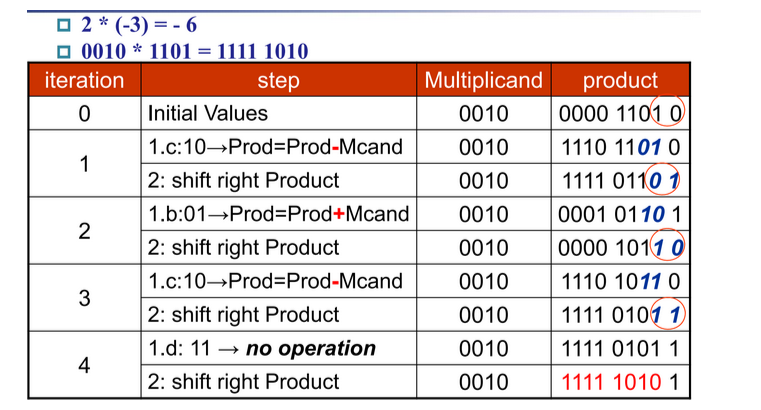Select the 'Multiplicand' column header
The image size is (761, 410).
[x=483, y=80]
